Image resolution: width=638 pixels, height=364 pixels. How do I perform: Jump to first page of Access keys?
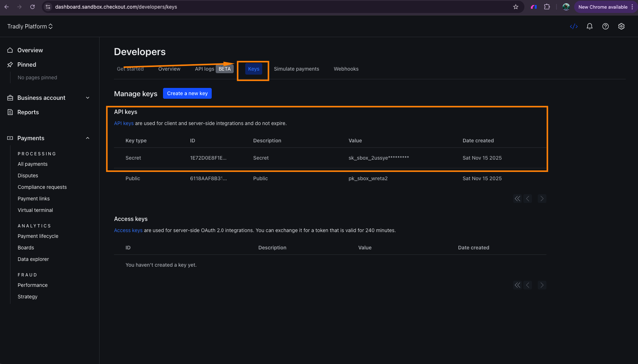[x=518, y=285]
